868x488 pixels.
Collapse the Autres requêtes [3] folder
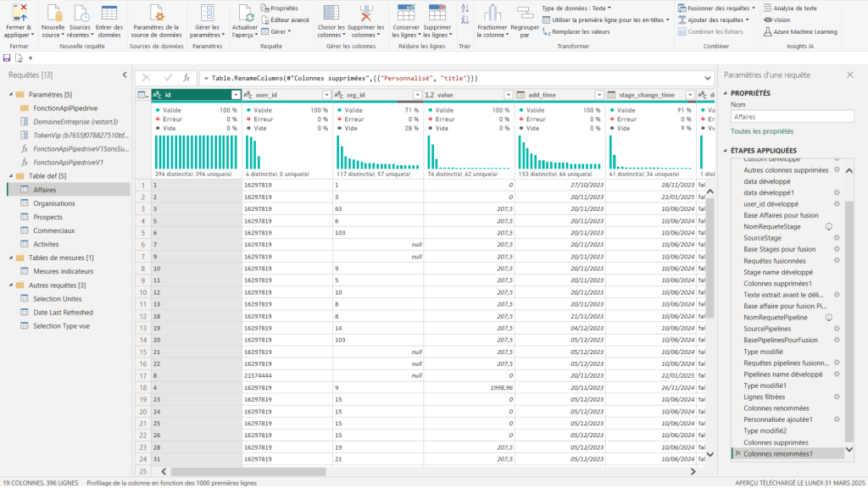[x=10, y=285]
